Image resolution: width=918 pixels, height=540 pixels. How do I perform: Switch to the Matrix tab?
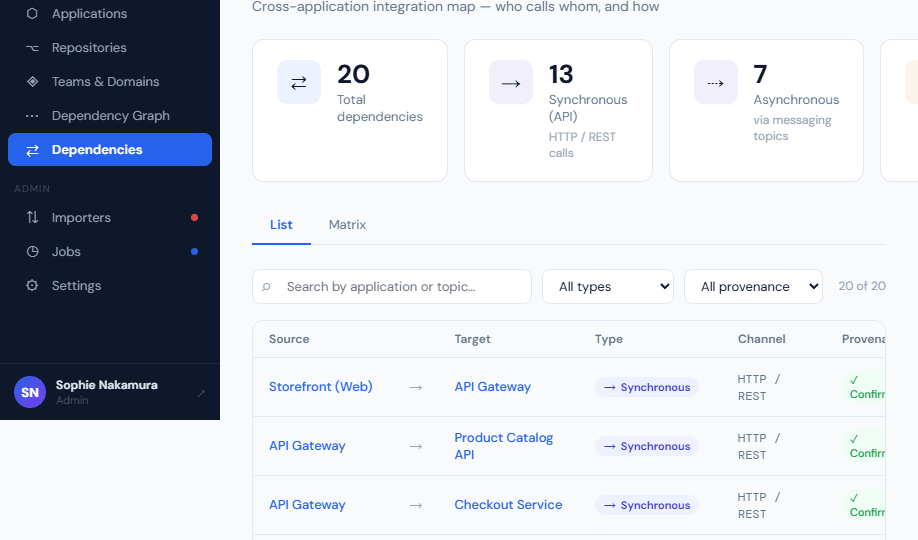click(x=347, y=225)
